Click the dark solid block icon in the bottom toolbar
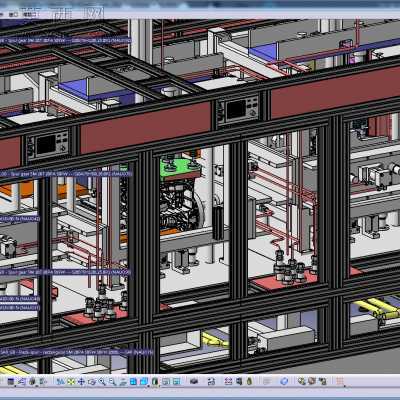 pyautogui.click(x=194, y=381)
